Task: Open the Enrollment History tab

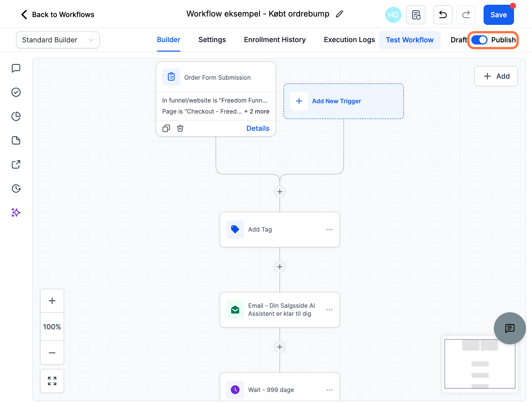Action: tap(275, 40)
